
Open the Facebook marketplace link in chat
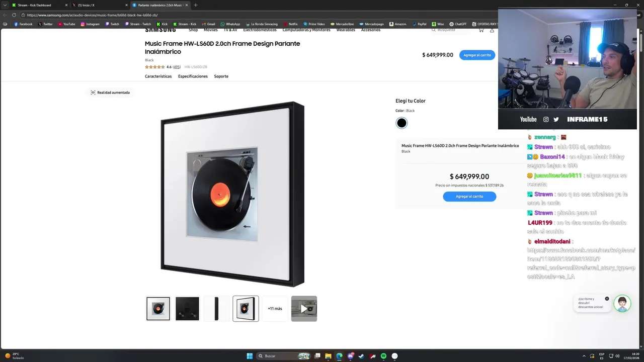coord(581,263)
